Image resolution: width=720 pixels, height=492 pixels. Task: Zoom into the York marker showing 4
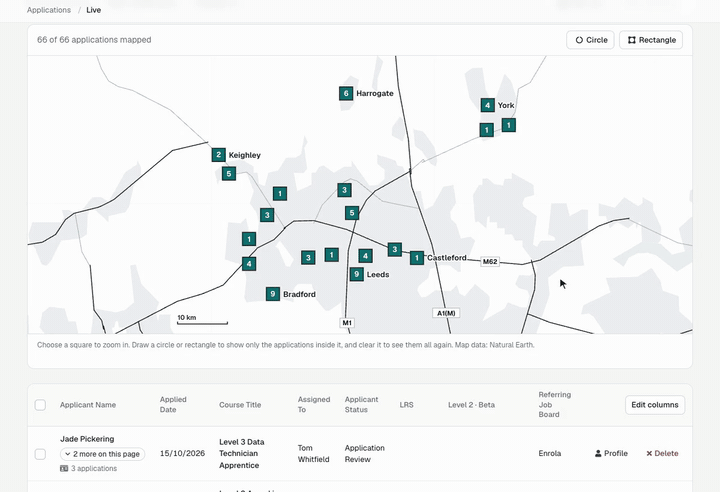click(487, 105)
